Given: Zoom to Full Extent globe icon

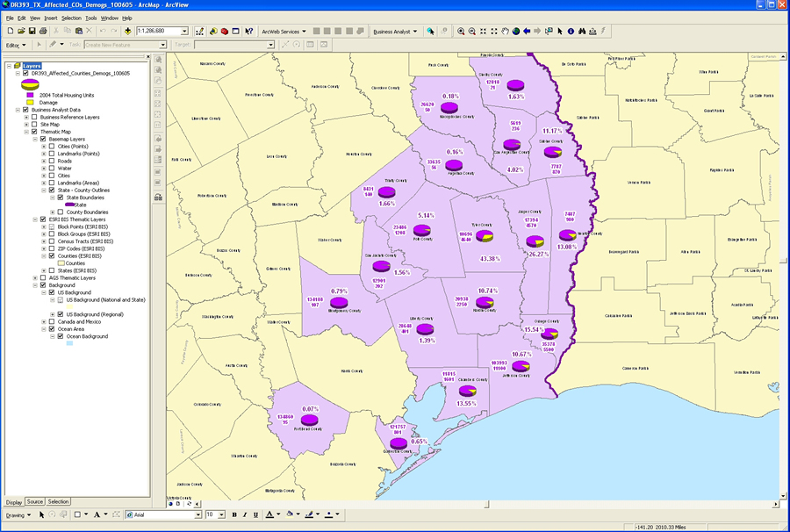Looking at the screenshot, I should 516,32.
